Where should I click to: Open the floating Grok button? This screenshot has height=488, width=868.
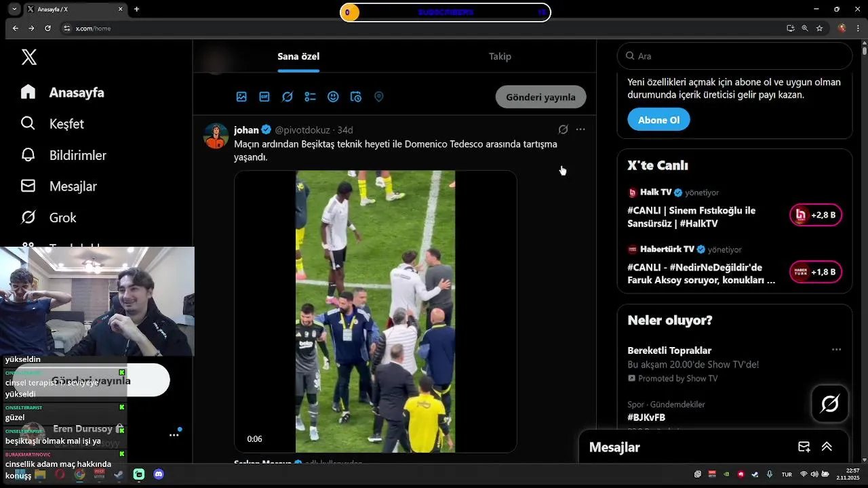(x=830, y=404)
